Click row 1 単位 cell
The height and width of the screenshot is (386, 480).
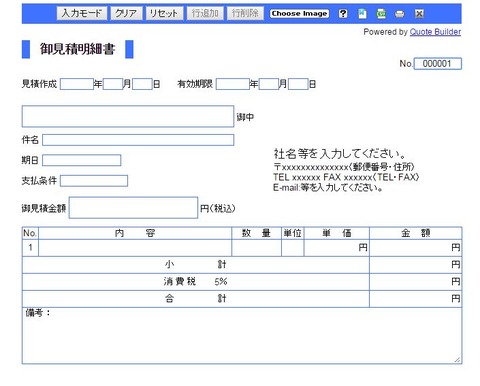pyautogui.click(x=293, y=248)
